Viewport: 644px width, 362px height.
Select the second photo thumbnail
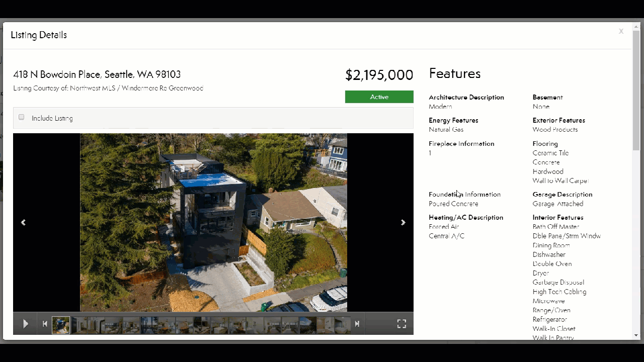click(79, 325)
